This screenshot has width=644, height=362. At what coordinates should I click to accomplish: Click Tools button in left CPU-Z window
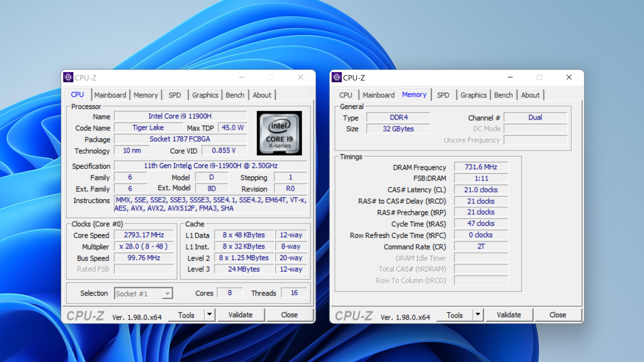(x=186, y=315)
